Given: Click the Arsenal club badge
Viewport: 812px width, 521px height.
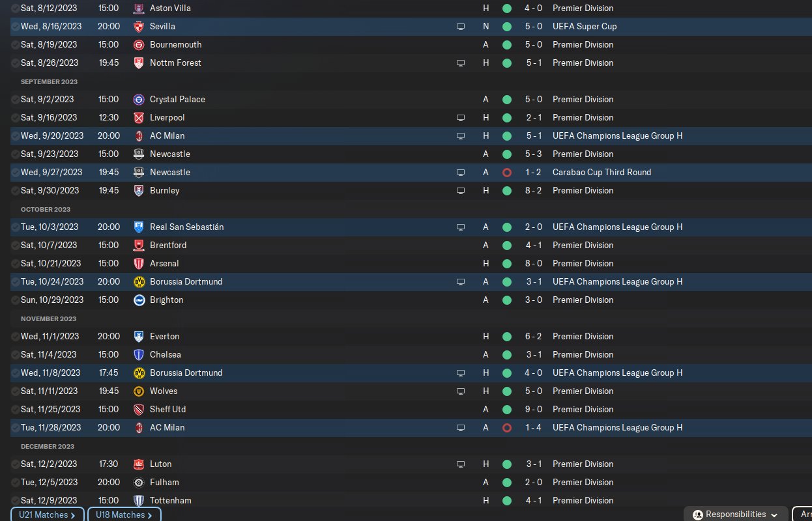Looking at the screenshot, I should 138,264.
